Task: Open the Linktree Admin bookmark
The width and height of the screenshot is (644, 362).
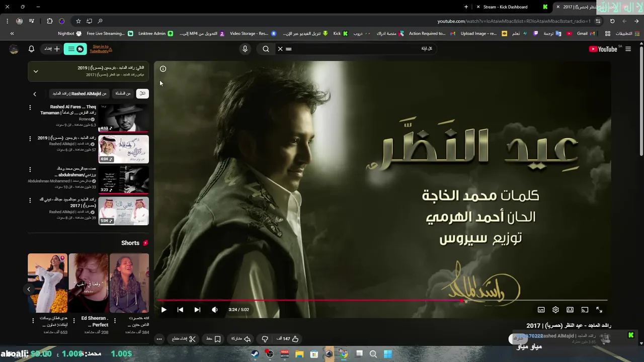Action: coord(155,34)
